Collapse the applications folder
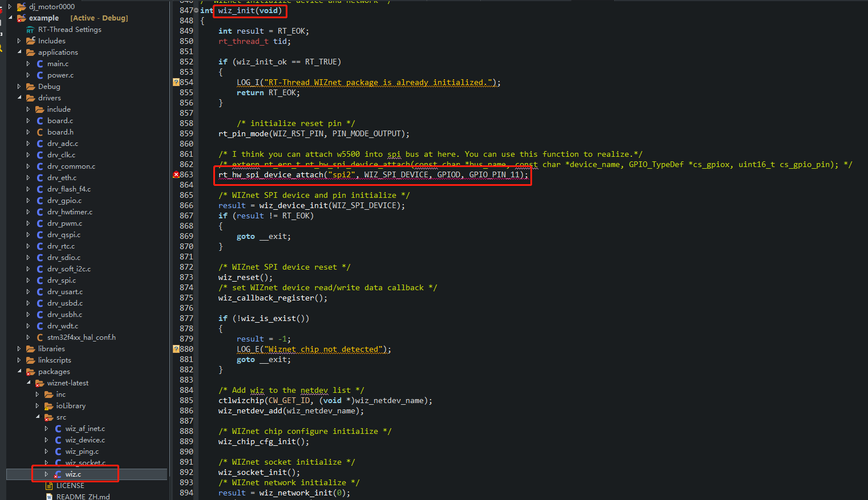 coord(19,52)
